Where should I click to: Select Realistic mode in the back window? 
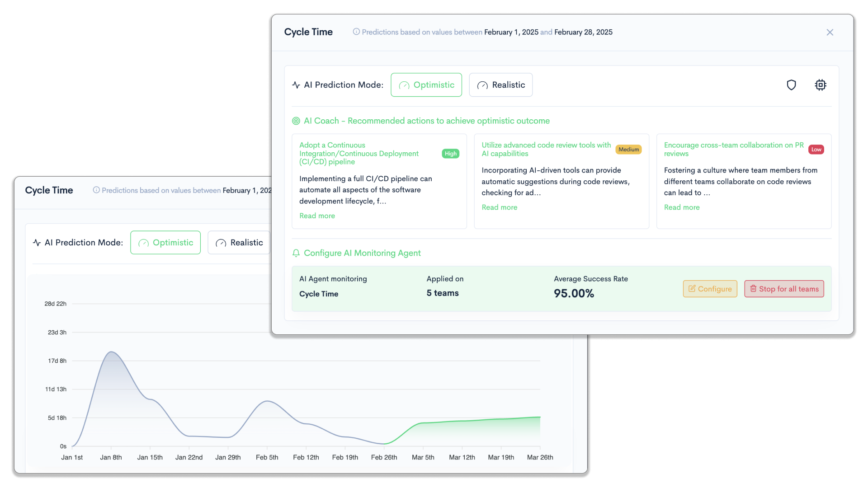click(239, 243)
